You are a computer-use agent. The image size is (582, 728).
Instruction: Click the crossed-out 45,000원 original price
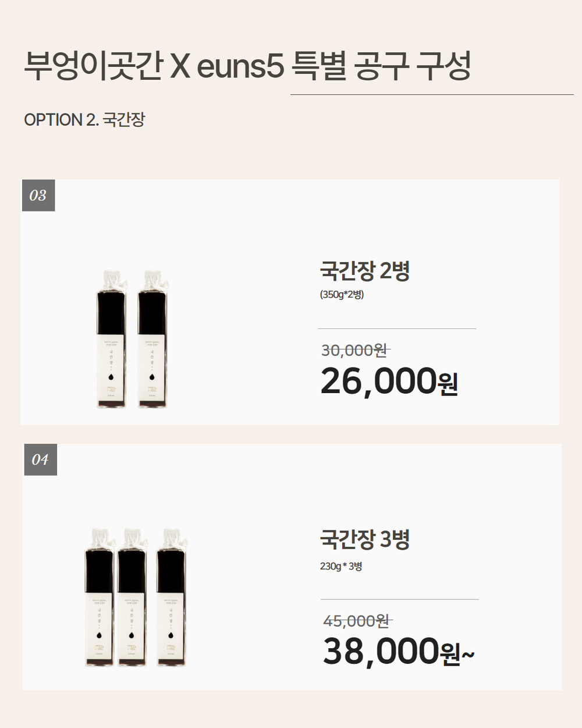[x=356, y=621]
